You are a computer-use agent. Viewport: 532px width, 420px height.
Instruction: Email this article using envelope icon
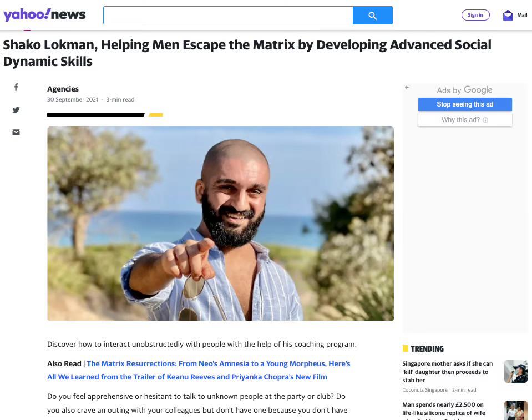pos(16,132)
